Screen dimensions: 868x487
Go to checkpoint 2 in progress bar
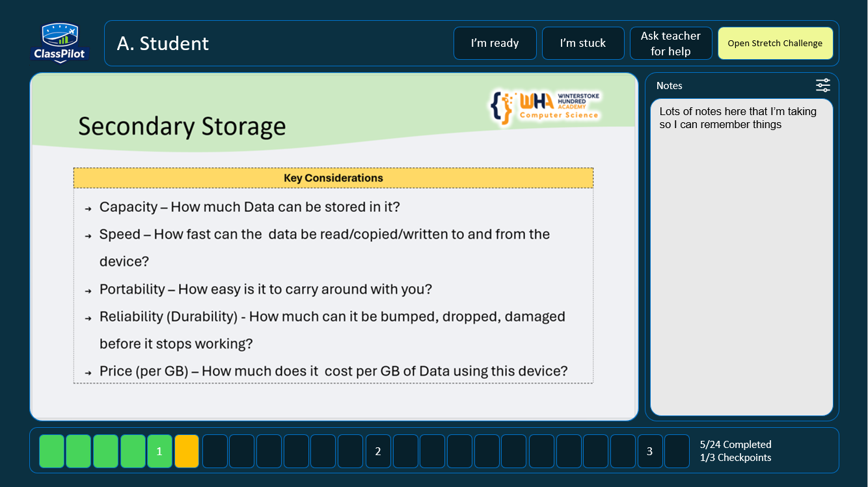click(x=377, y=451)
